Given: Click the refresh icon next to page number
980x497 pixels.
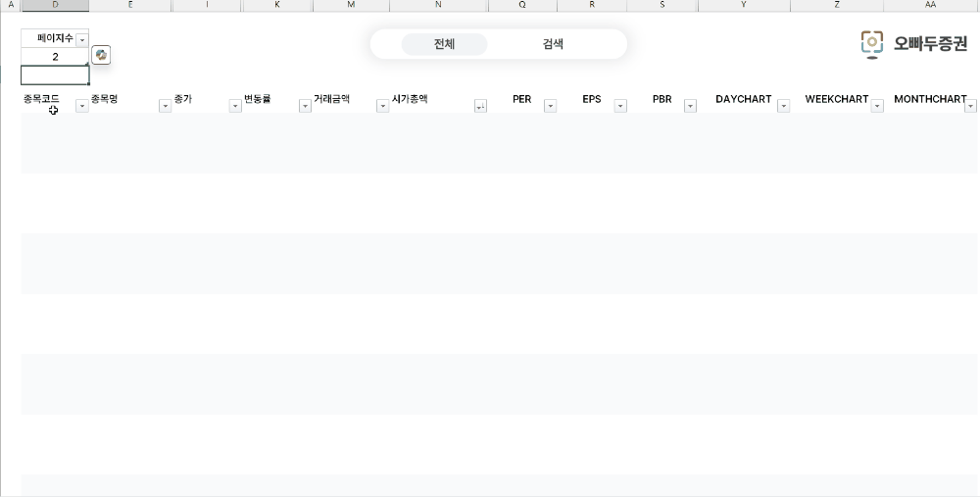Looking at the screenshot, I should [x=101, y=55].
